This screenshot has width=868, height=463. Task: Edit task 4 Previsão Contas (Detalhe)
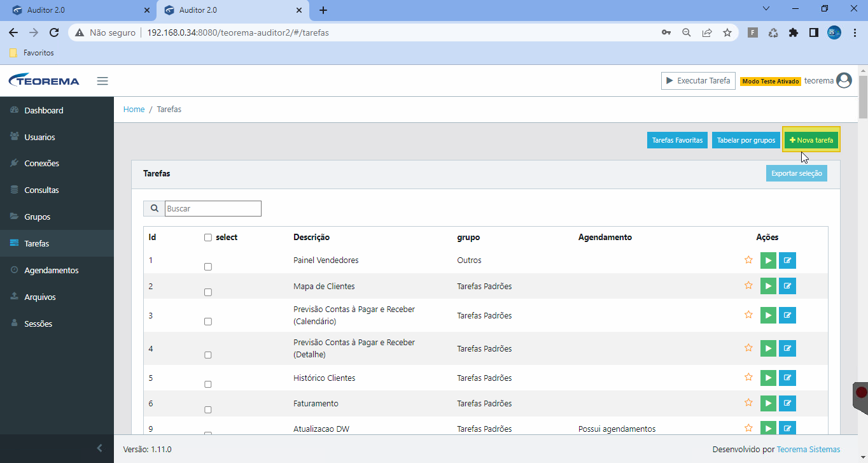(787, 348)
